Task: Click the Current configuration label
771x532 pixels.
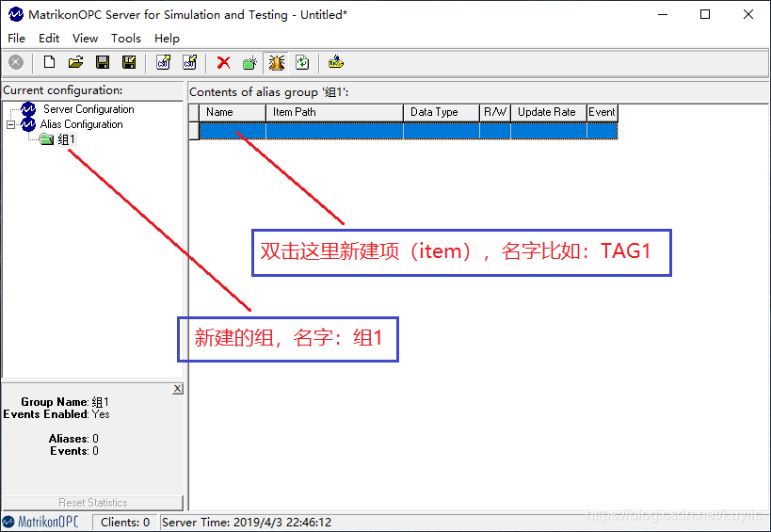Action: click(x=63, y=90)
